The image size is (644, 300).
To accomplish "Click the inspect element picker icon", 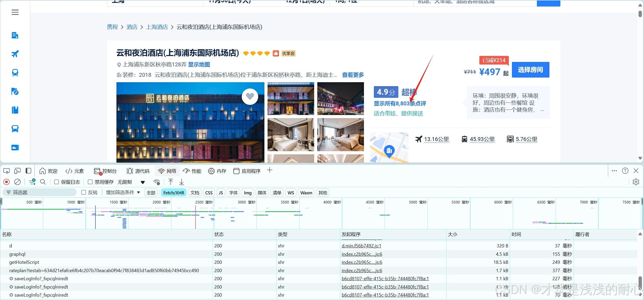I will click(7, 171).
